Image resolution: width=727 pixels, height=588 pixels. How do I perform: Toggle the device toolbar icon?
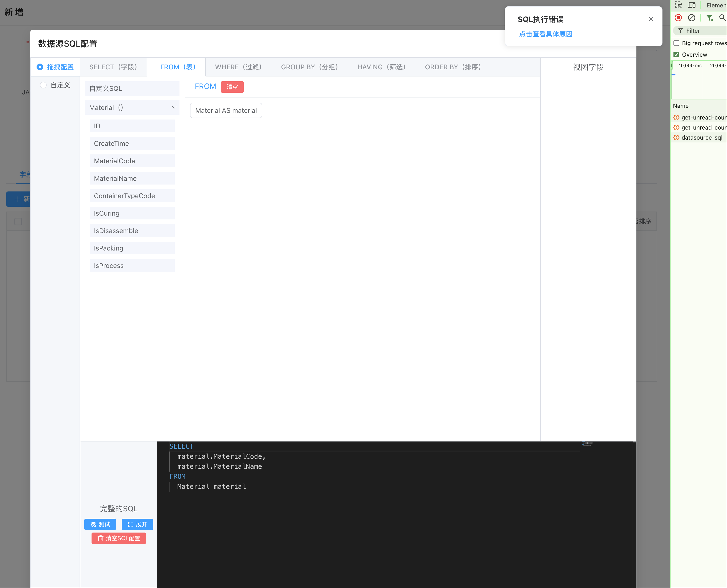click(x=692, y=5)
